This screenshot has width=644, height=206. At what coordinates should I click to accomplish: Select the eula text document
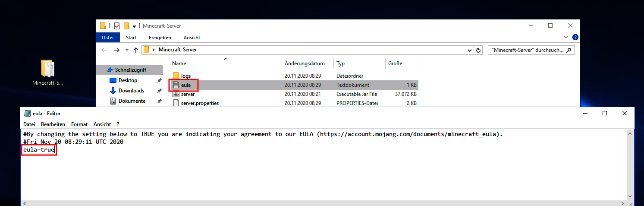(x=186, y=85)
